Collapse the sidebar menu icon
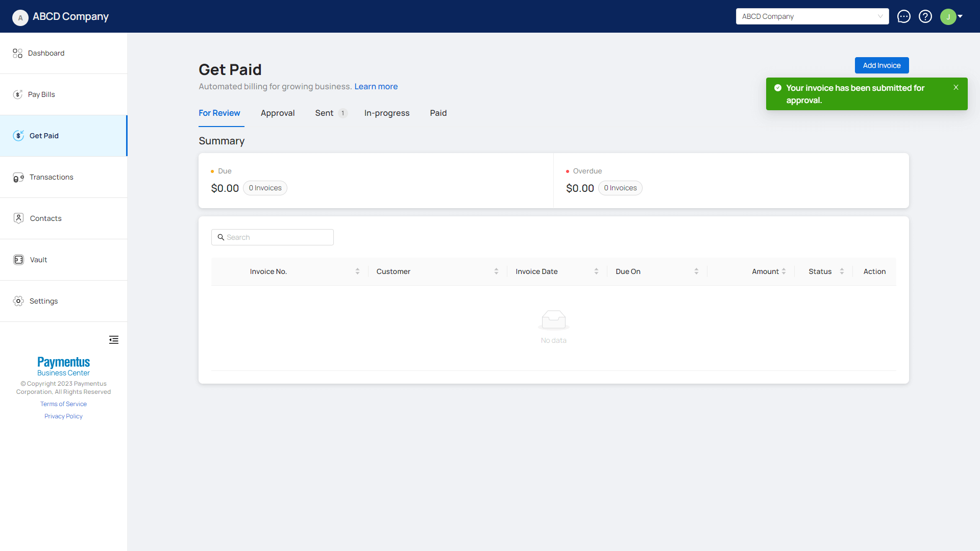 114,340
